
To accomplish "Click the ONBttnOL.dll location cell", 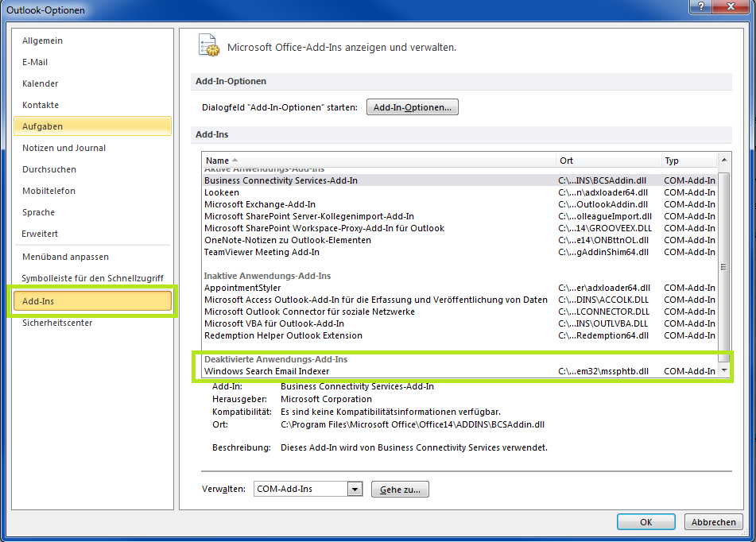I will click(603, 240).
